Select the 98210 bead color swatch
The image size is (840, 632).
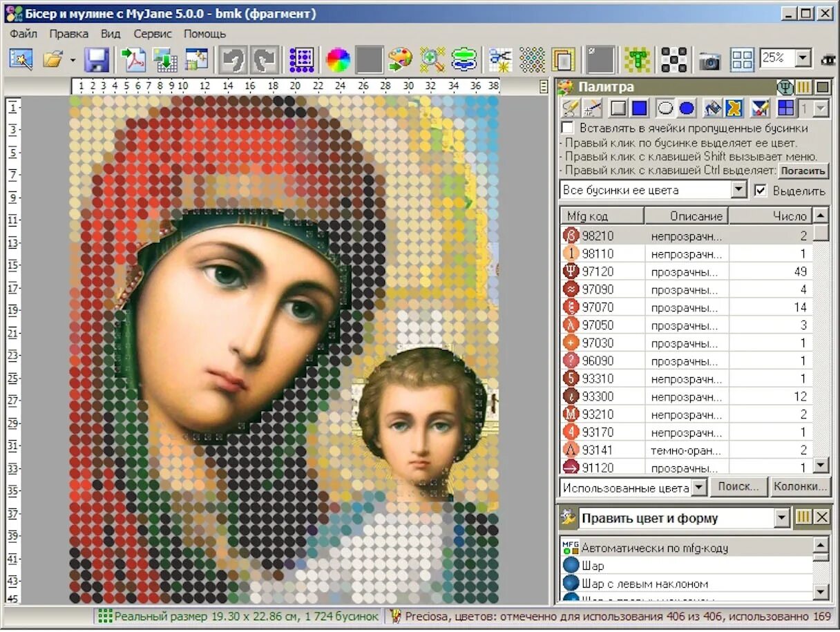[x=571, y=236]
